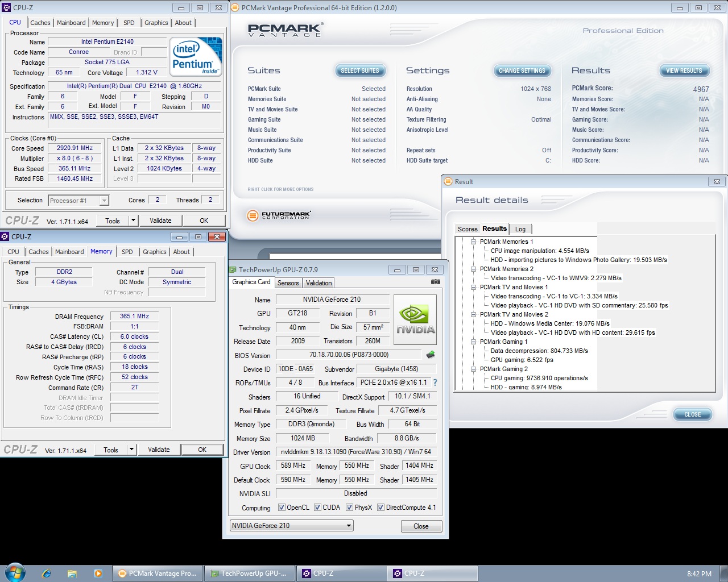Click Validate in the CPU-tab CPU-Z window
This screenshot has height=582, width=728.
(x=160, y=221)
